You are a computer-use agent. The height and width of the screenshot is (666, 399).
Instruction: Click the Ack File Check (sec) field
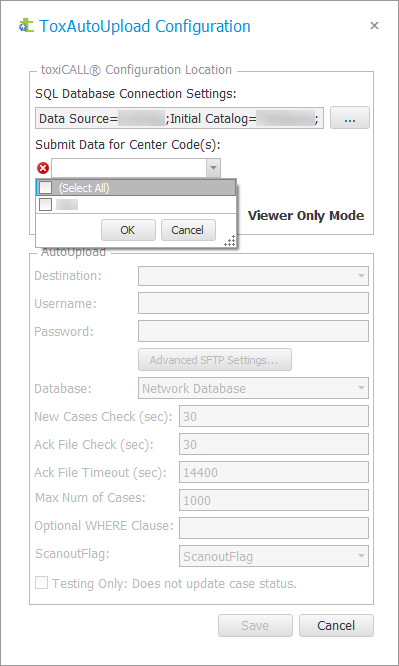pos(274,444)
